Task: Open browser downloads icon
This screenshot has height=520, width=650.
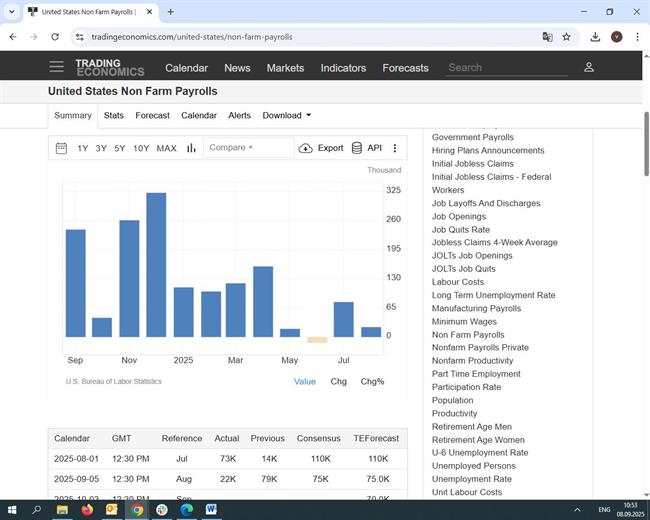Action: 595,37
